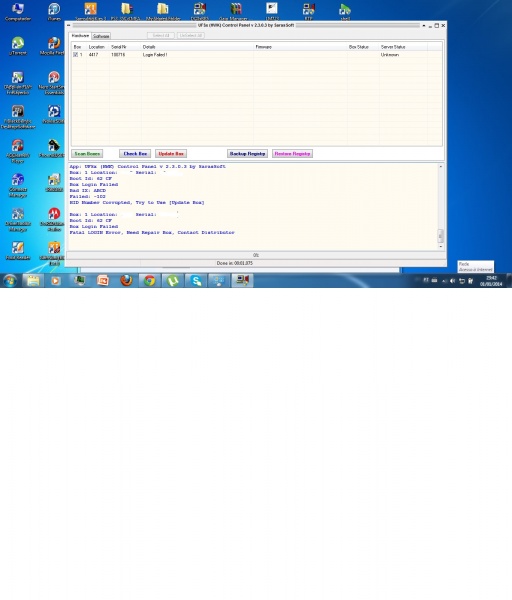The height and width of the screenshot is (600, 512).
Task: Open Google Chrome from the taskbar
Action: (x=149, y=281)
